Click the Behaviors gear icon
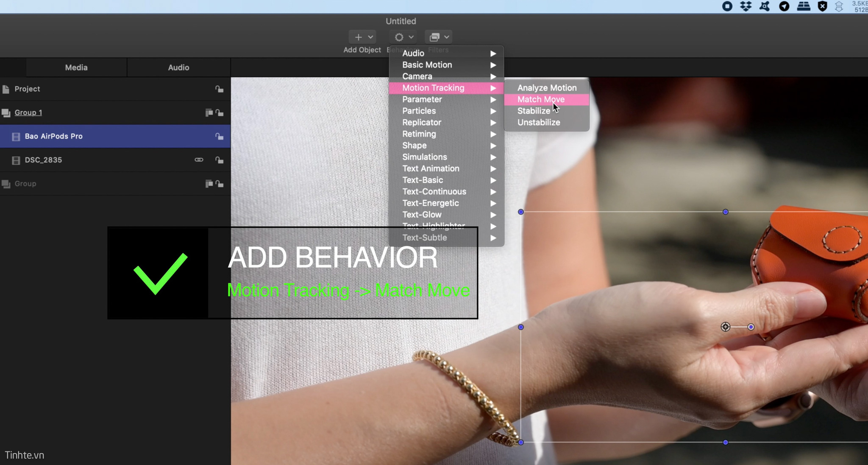The height and width of the screenshot is (465, 868). pos(399,37)
